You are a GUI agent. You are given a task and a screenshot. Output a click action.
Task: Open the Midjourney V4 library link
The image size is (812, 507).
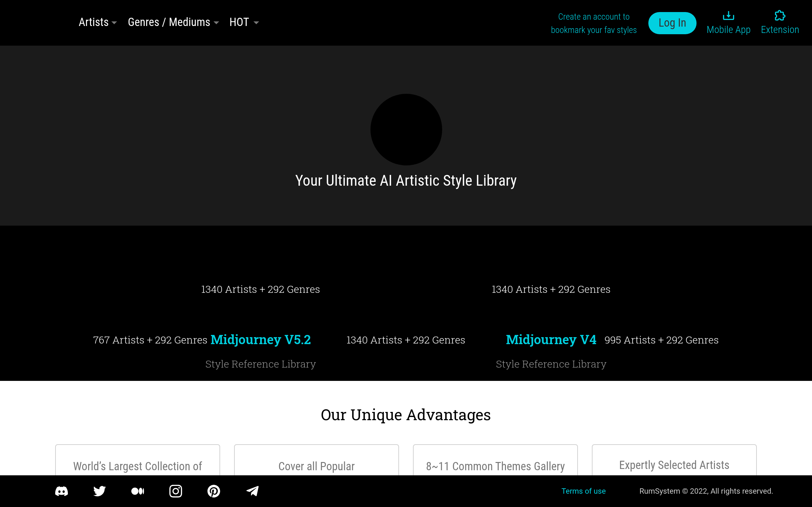551,340
